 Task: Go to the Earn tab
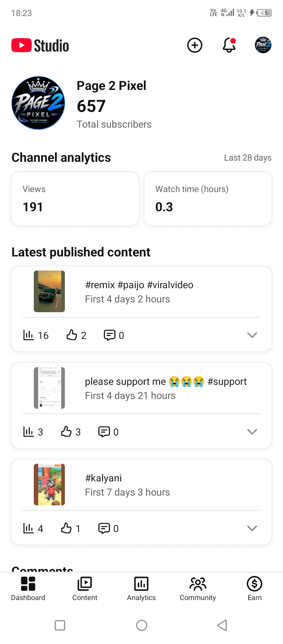255,588
